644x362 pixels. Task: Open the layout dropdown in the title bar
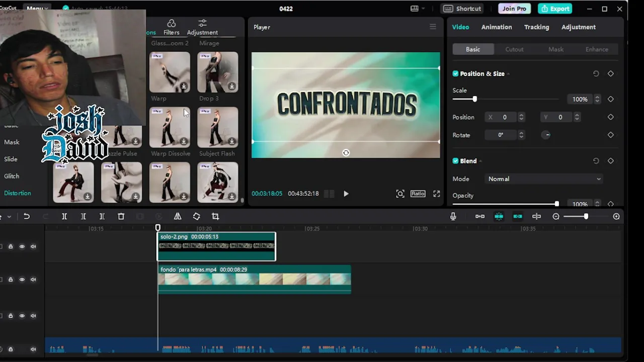418,9
